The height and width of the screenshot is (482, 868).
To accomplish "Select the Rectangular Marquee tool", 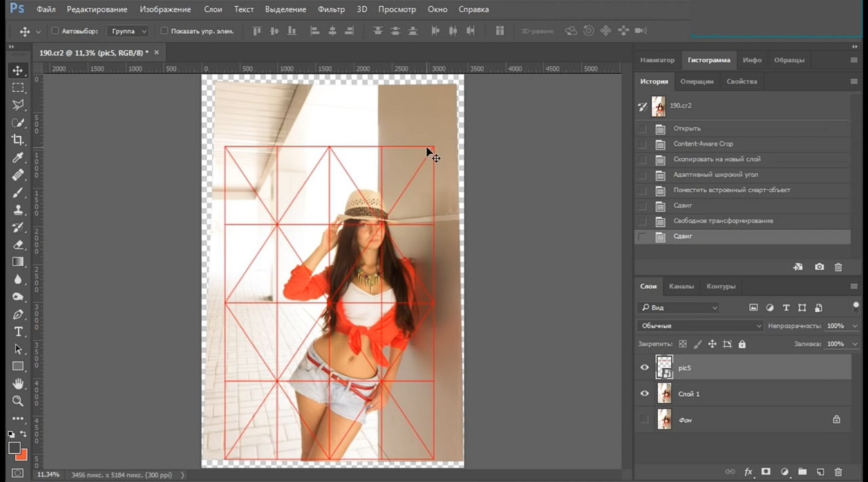I will (18, 87).
